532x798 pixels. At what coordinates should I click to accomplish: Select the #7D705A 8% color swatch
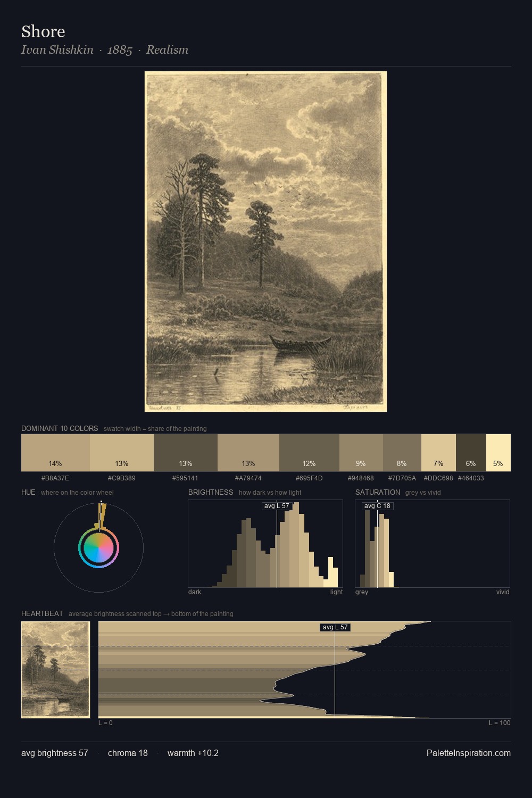click(x=402, y=453)
